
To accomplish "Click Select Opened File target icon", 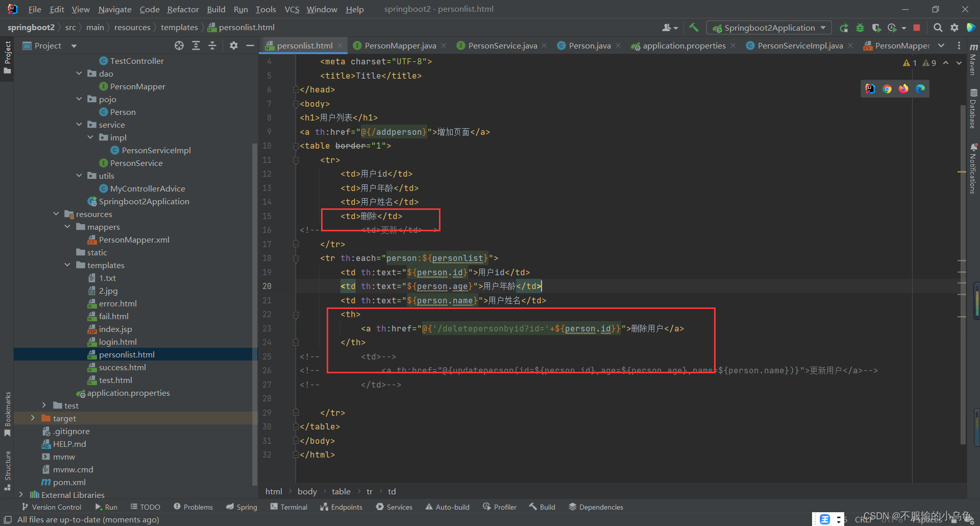I will [179, 45].
